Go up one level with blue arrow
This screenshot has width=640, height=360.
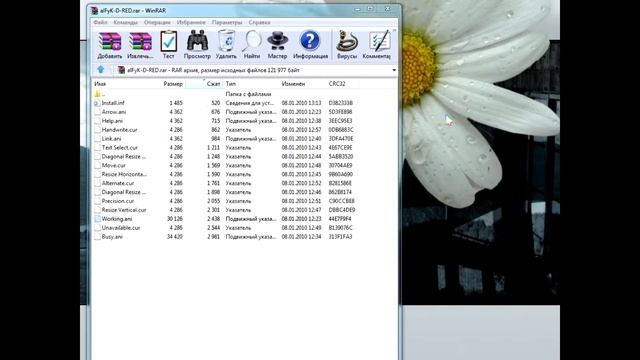point(101,70)
